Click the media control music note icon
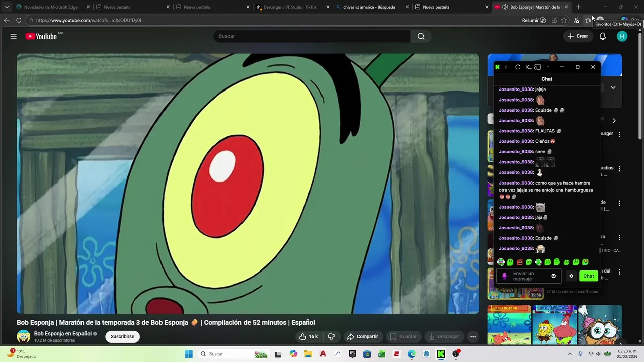The height and width of the screenshot is (362, 644). pos(576,20)
